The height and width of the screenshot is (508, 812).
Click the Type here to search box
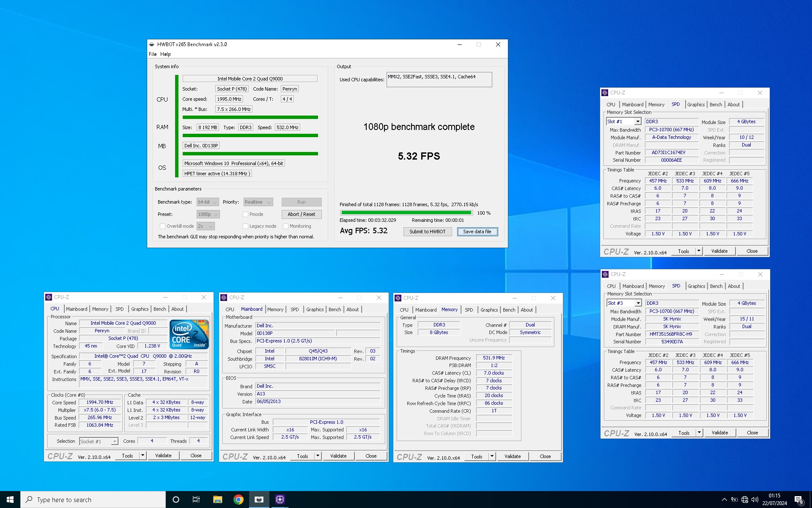click(93, 500)
